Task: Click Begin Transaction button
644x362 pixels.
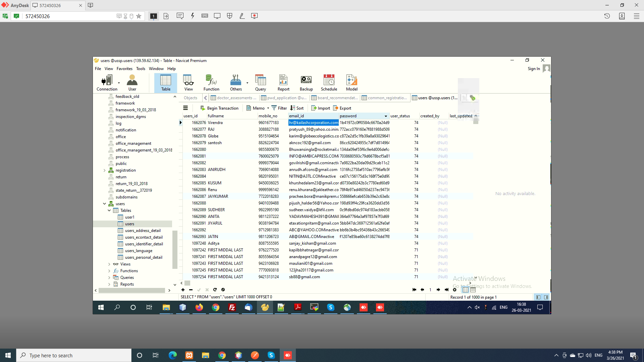Action: click(219, 108)
